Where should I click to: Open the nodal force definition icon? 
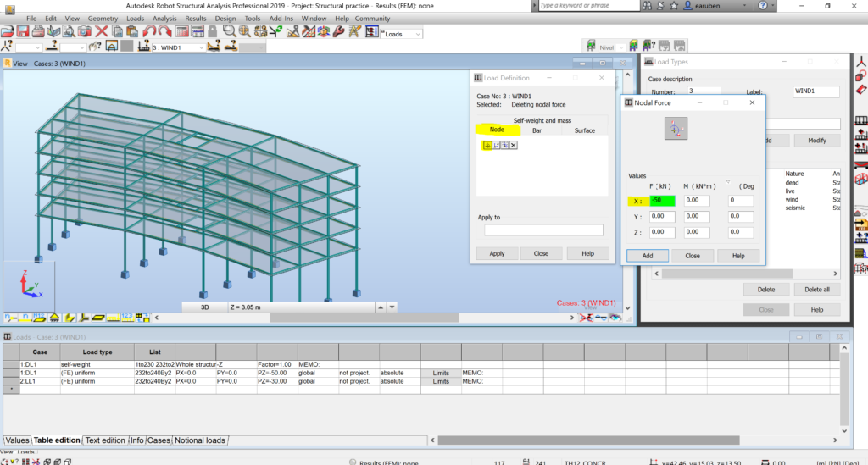pyautogui.click(x=487, y=145)
